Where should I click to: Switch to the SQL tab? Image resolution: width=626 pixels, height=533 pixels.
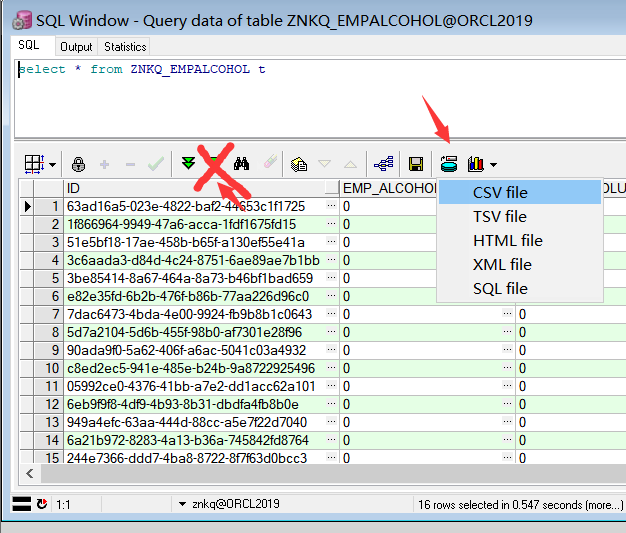29,45
